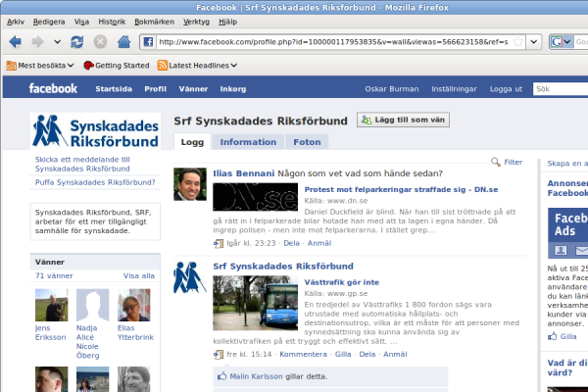The height and width of the screenshot is (392, 588).
Task: Click the Gilla thumbs-up under the ad
Action: click(x=553, y=336)
